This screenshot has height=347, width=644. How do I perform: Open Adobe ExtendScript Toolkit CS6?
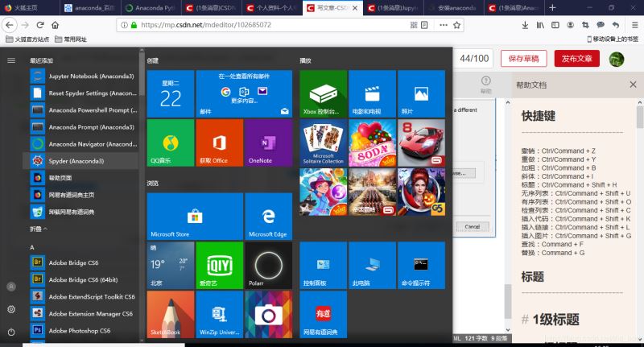click(x=82, y=296)
